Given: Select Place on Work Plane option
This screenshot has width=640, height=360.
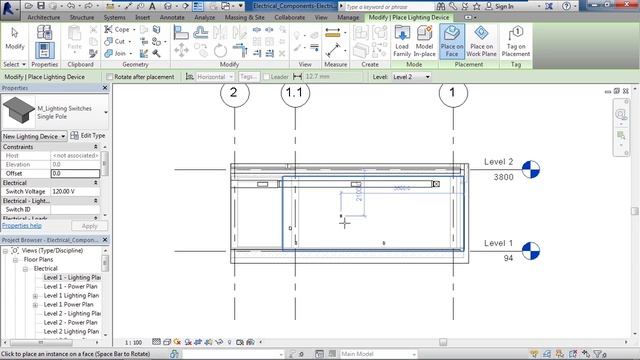Looking at the screenshot, I should pyautogui.click(x=481, y=41).
